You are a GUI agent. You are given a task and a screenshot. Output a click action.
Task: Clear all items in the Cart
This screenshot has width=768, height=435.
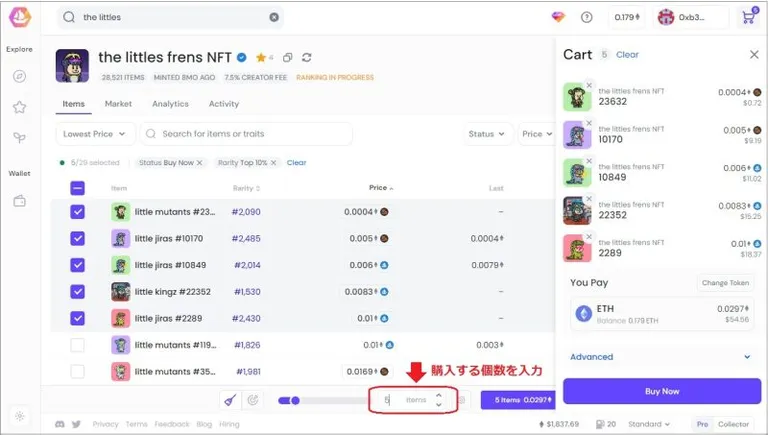pyautogui.click(x=627, y=54)
